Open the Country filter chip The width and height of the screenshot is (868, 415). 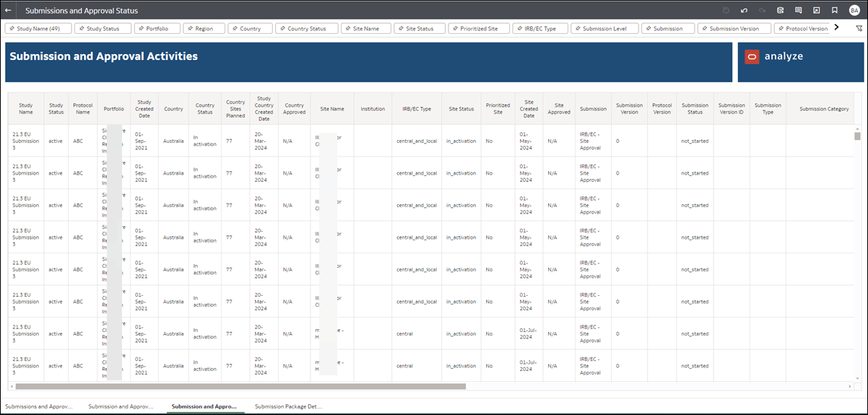click(250, 29)
